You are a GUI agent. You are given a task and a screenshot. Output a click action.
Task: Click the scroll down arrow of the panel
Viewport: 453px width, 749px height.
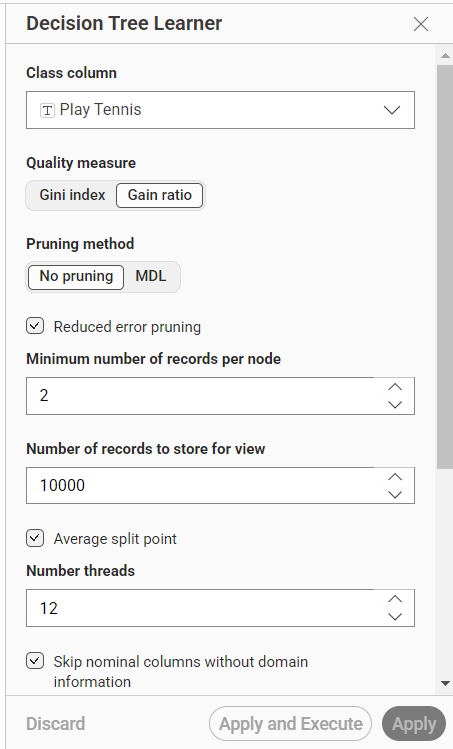click(445, 684)
